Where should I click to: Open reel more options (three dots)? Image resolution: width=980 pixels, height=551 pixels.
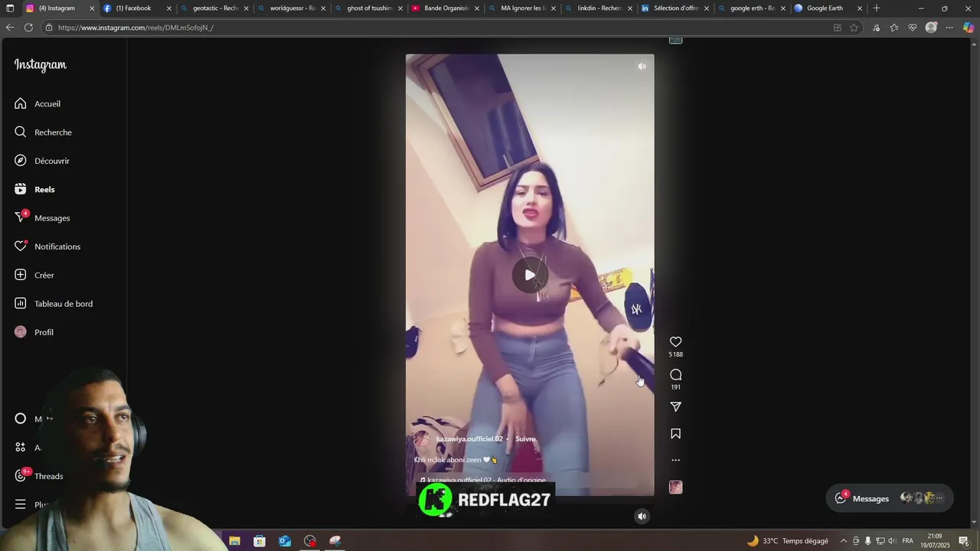click(x=675, y=460)
